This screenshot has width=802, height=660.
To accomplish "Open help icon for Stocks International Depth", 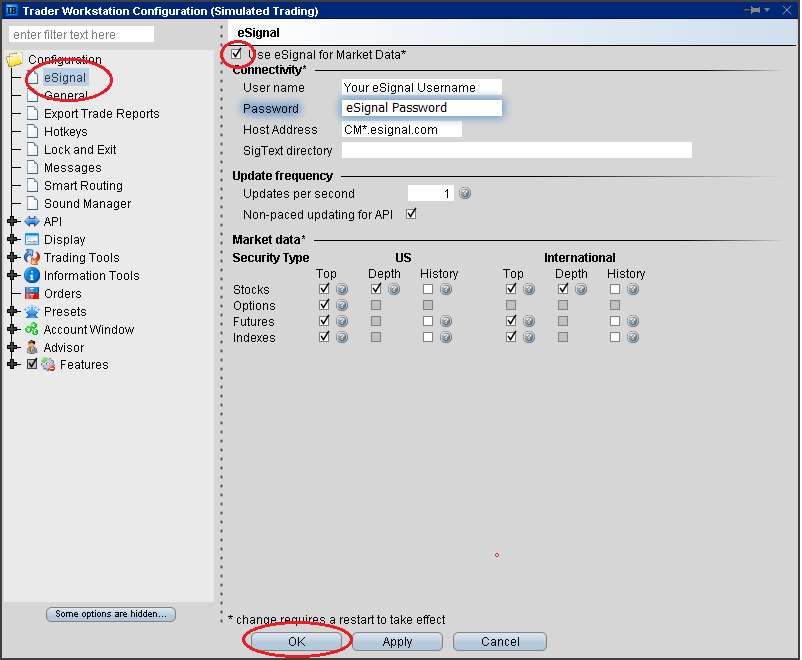I will [581, 289].
